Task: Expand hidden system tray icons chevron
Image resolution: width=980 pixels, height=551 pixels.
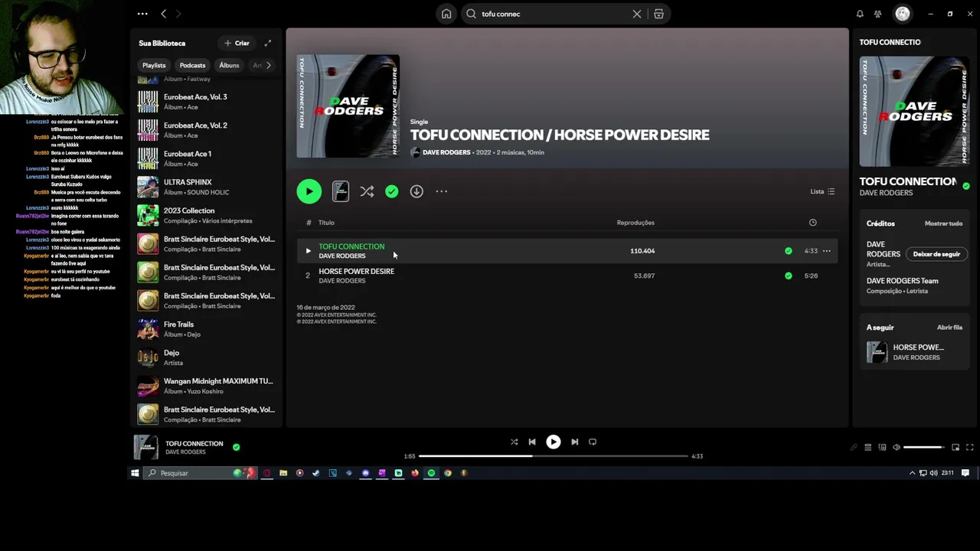Action: pos(912,473)
